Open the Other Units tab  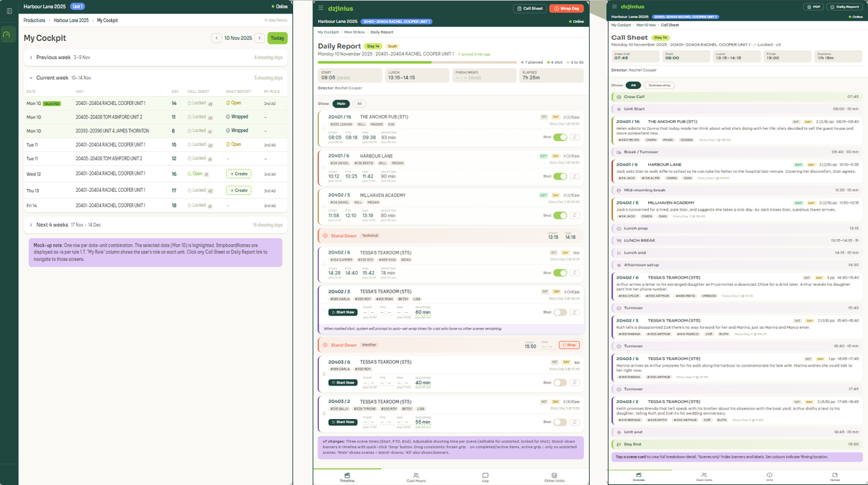point(554,478)
